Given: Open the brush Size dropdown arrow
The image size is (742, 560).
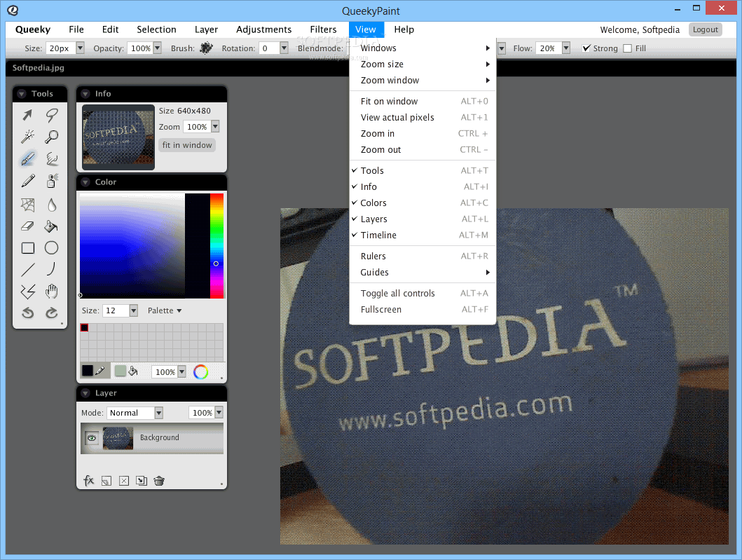Looking at the screenshot, I should (80, 48).
